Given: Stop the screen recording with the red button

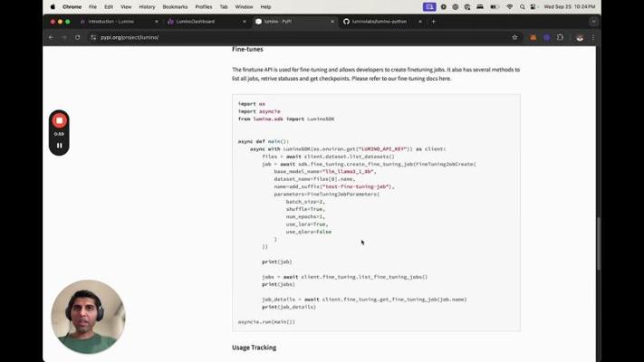Looking at the screenshot, I should click(59, 120).
